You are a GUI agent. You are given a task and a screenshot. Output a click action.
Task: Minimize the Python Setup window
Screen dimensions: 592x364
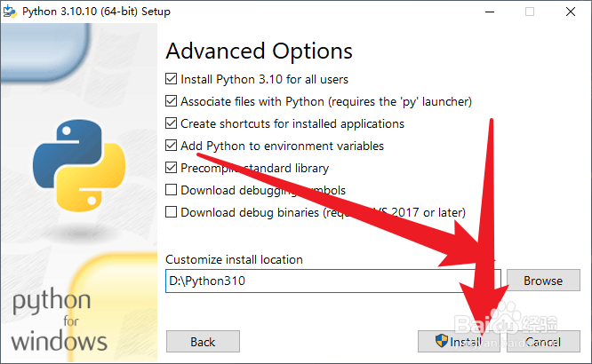coord(490,12)
